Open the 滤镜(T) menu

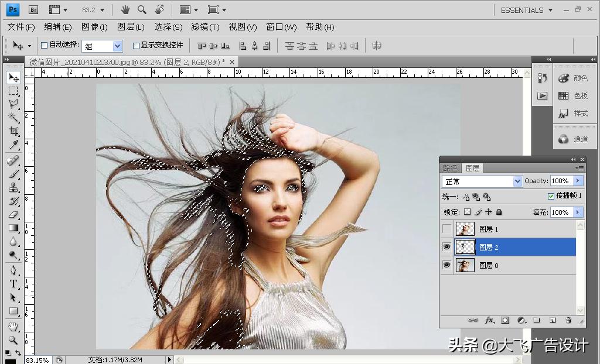point(205,27)
